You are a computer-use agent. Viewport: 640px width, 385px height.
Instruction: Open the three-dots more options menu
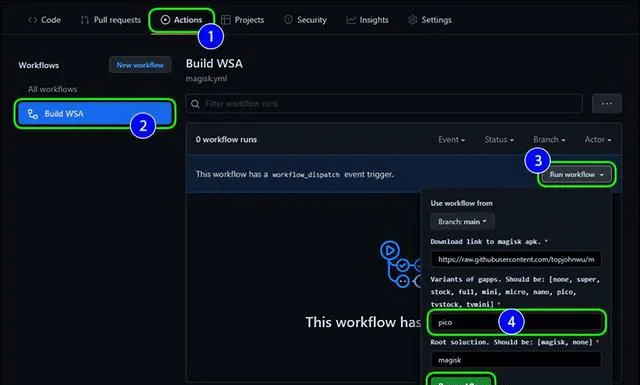607,104
